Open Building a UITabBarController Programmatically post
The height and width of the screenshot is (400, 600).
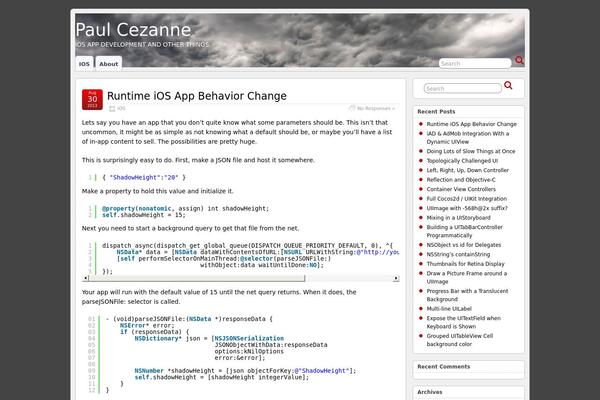[x=465, y=231]
